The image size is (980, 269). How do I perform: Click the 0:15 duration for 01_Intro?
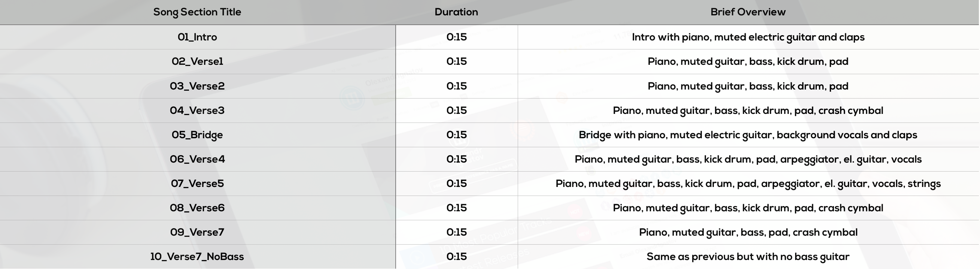coord(457,37)
